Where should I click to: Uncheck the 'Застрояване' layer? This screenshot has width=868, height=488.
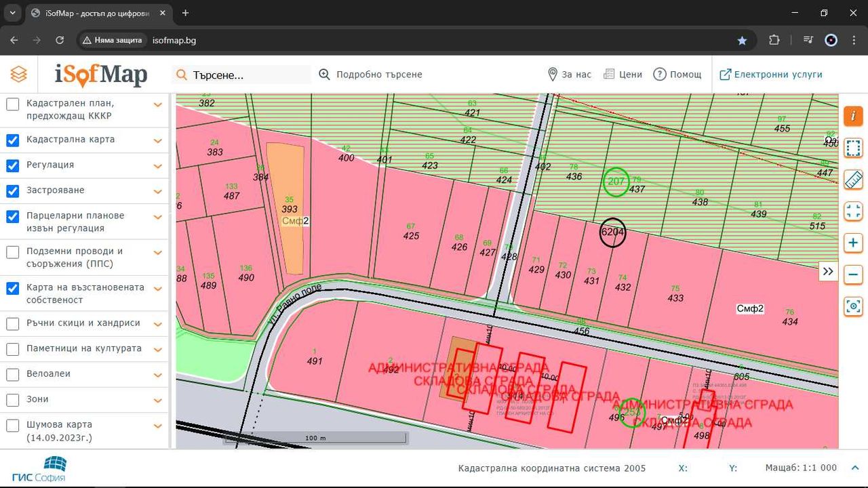[x=13, y=191]
